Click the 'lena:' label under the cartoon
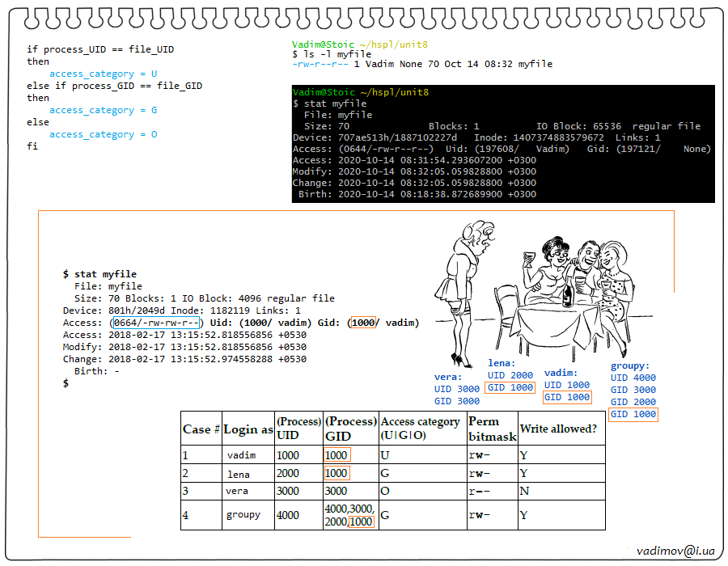This screenshot has width=728, height=566. pyautogui.click(x=502, y=363)
